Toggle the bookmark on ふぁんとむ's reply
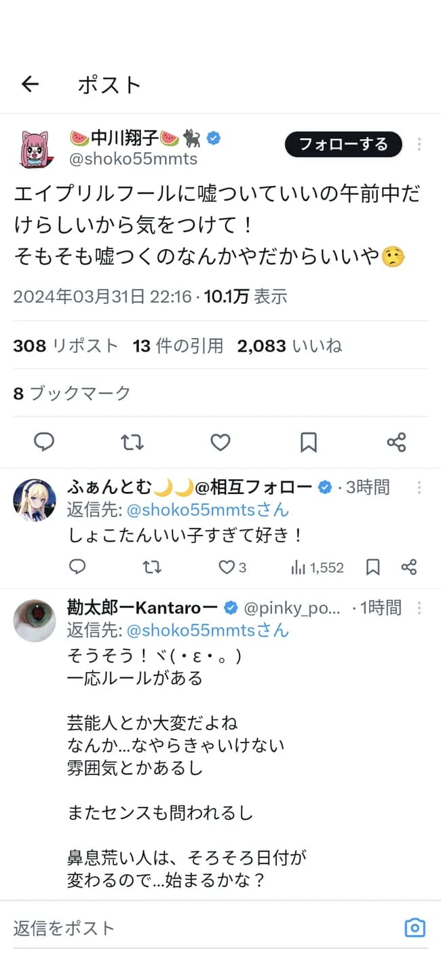The image size is (441, 980). pos(372,567)
